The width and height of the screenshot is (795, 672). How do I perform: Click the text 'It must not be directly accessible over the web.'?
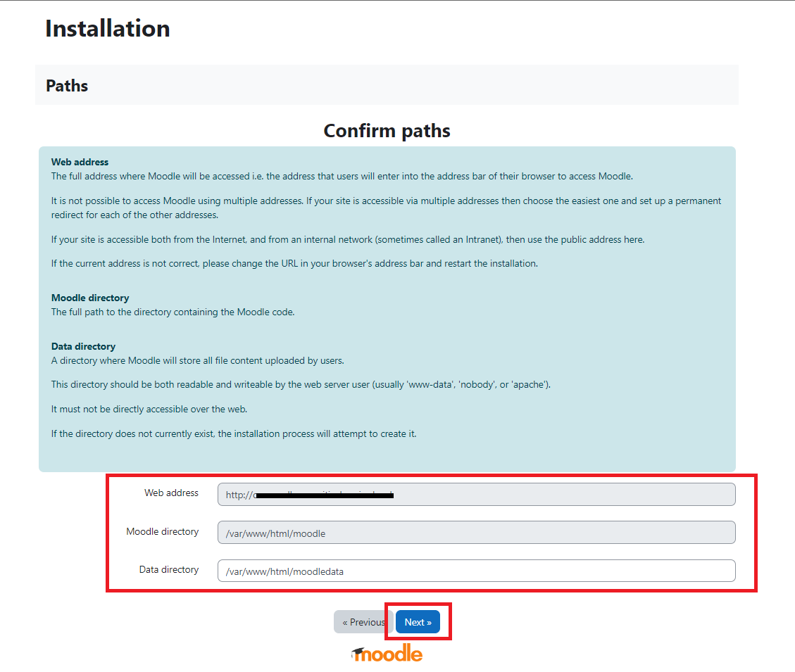(149, 409)
